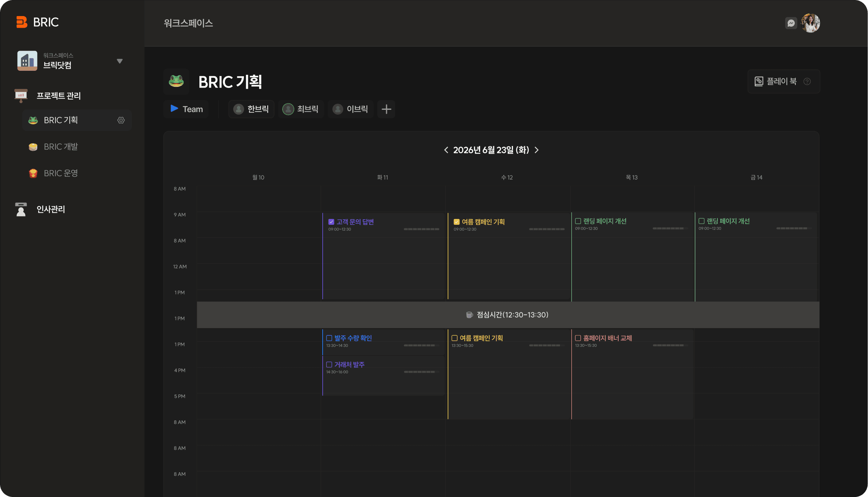Expand the 브릭닷컴 workspace dropdown arrow
868x497 pixels.
click(120, 61)
